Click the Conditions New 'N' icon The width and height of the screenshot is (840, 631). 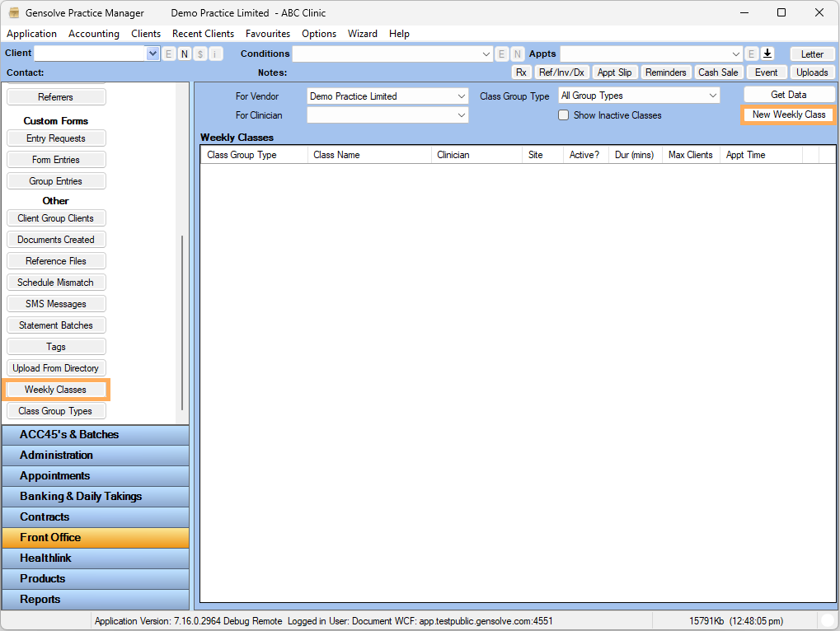pyautogui.click(x=518, y=54)
